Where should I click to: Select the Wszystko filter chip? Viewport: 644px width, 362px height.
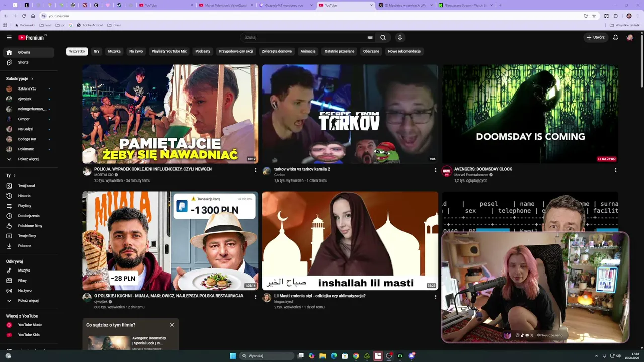click(77, 51)
